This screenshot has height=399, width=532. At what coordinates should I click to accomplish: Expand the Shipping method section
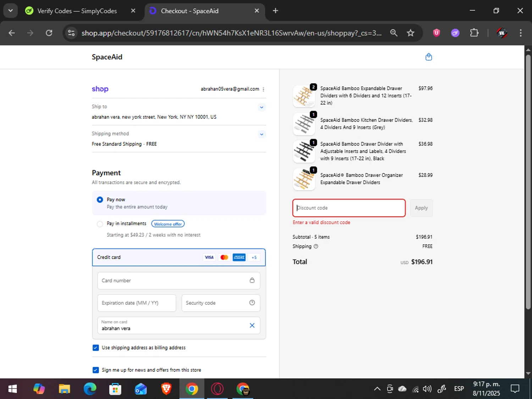tap(261, 134)
